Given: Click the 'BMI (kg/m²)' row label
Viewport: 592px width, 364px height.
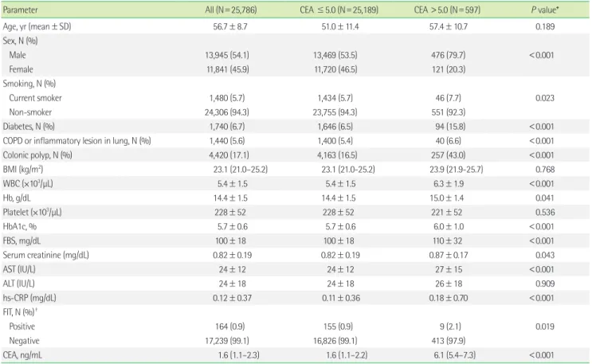Looking at the screenshot, I should (x=22, y=169).
